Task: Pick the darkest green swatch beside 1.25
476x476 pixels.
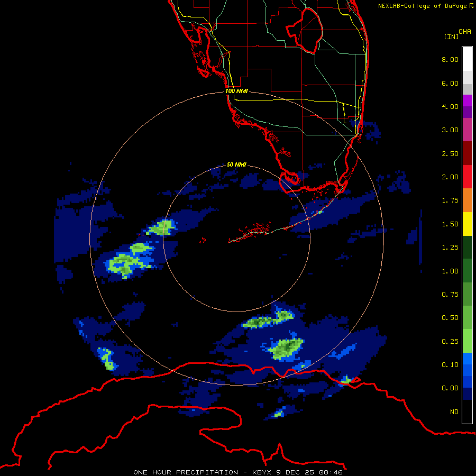Action: [x=467, y=247]
